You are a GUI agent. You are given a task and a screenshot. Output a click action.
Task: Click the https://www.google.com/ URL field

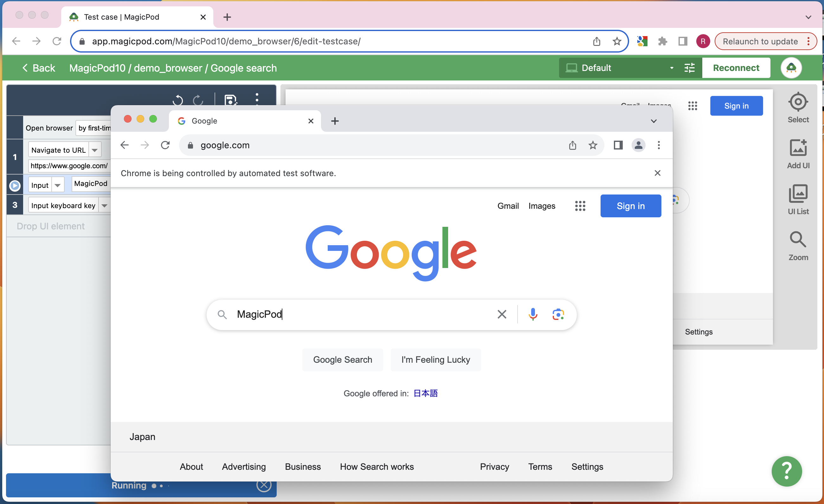point(69,166)
